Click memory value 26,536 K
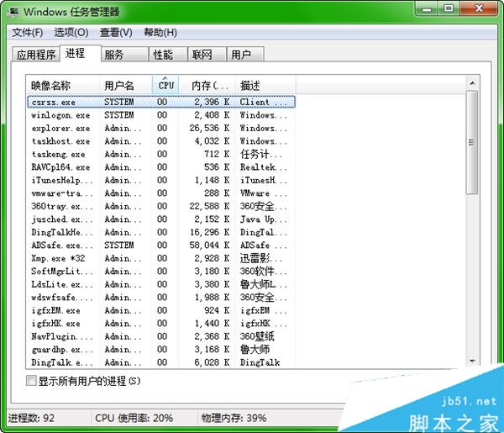The image size is (504, 433). click(x=209, y=128)
